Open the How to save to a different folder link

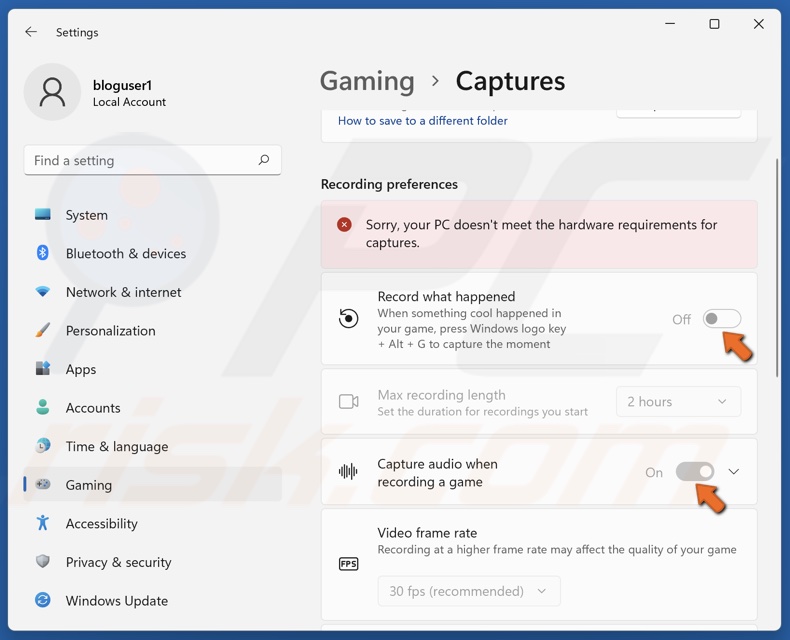[422, 121]
